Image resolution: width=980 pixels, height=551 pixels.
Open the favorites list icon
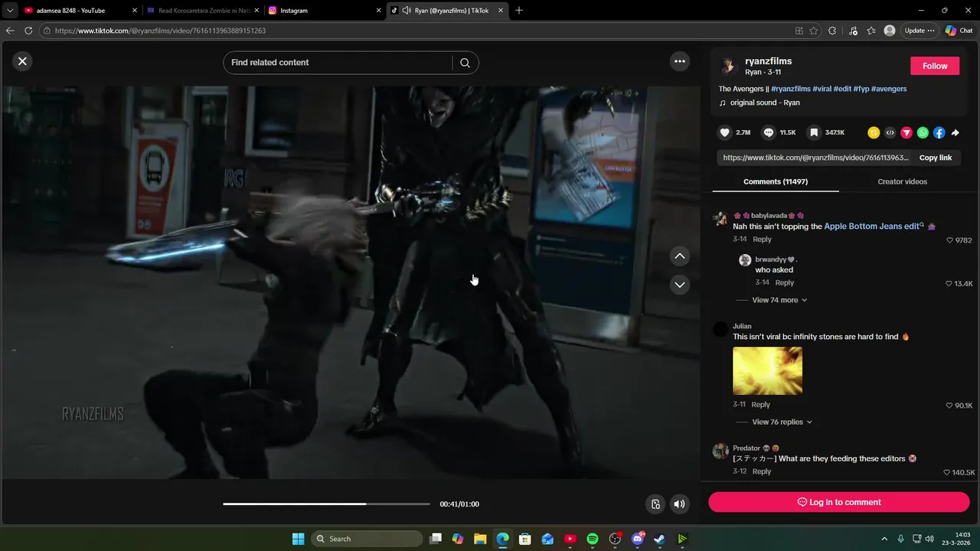(x=871, y=31)
